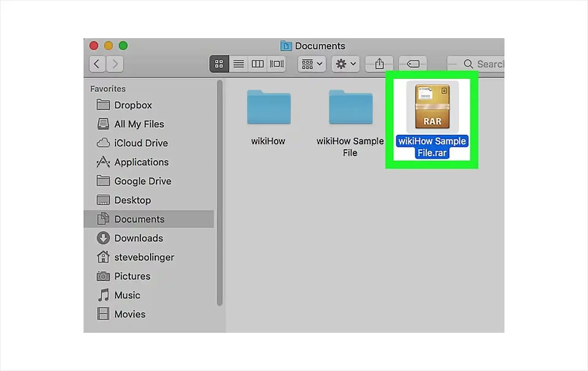Select All My Files in sidebar
The width and height of the screenshot is (588, 371).
[149, 124]
